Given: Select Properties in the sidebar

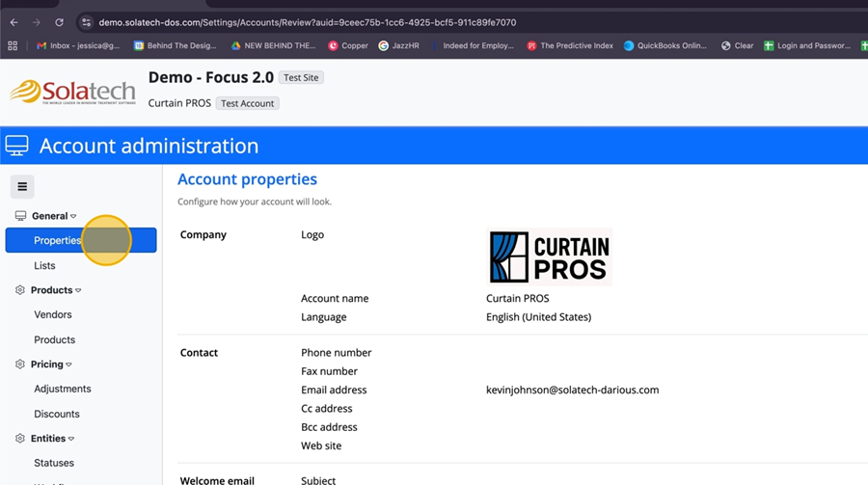Looking at the screenshot, I should tap(81, 240).
